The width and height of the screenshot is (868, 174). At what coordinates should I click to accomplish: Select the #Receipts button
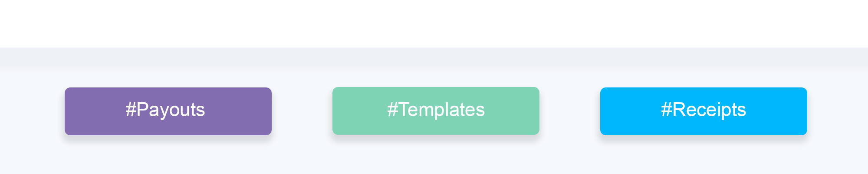[x=704, y=111]
